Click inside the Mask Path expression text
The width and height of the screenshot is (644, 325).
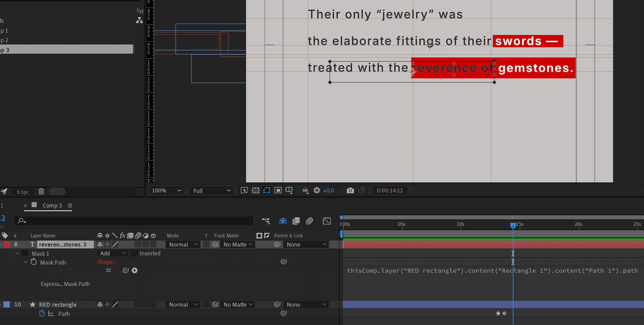(x=492, y=271)
